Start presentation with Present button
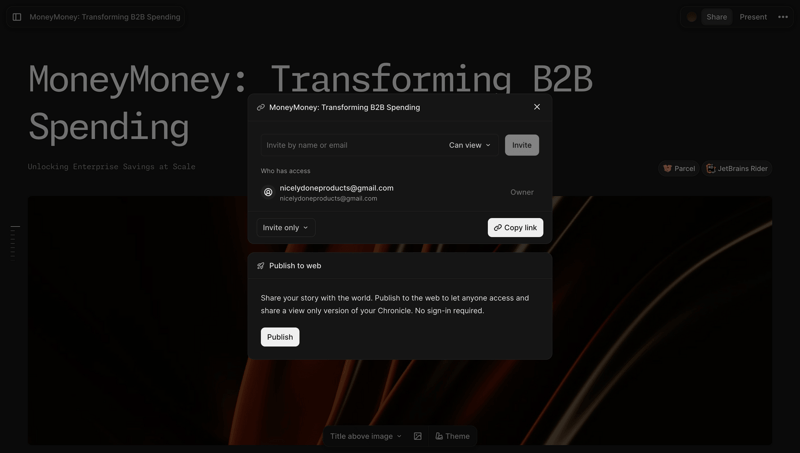Viewport: 800px width, 453px height. [x=753, y=17]
